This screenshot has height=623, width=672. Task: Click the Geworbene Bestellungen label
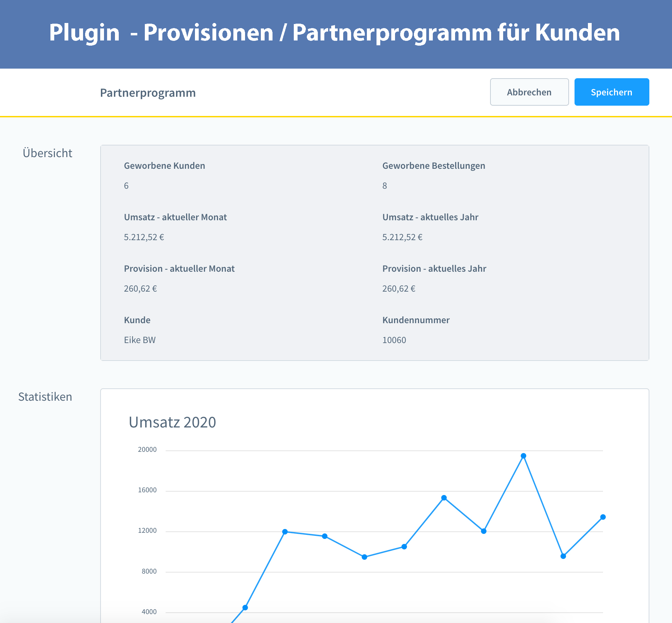point(434,166)
